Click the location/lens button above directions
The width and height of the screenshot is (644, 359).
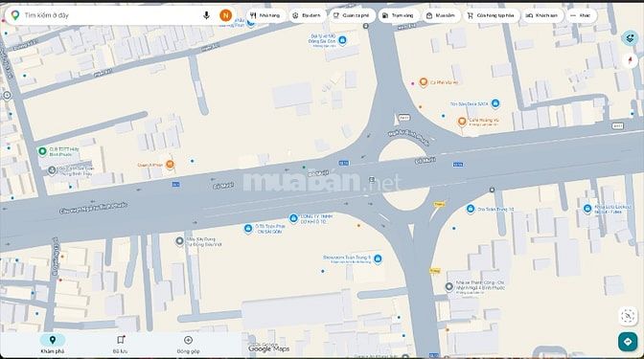(x=628, y=316)
